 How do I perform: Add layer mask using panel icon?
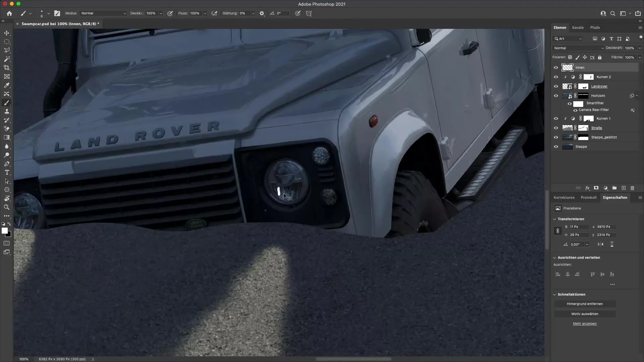pos(596,188)
